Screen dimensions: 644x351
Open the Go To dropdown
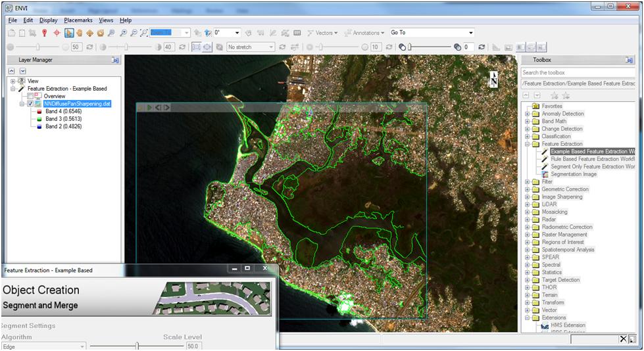pyautogui.click(x=470, y=33)
